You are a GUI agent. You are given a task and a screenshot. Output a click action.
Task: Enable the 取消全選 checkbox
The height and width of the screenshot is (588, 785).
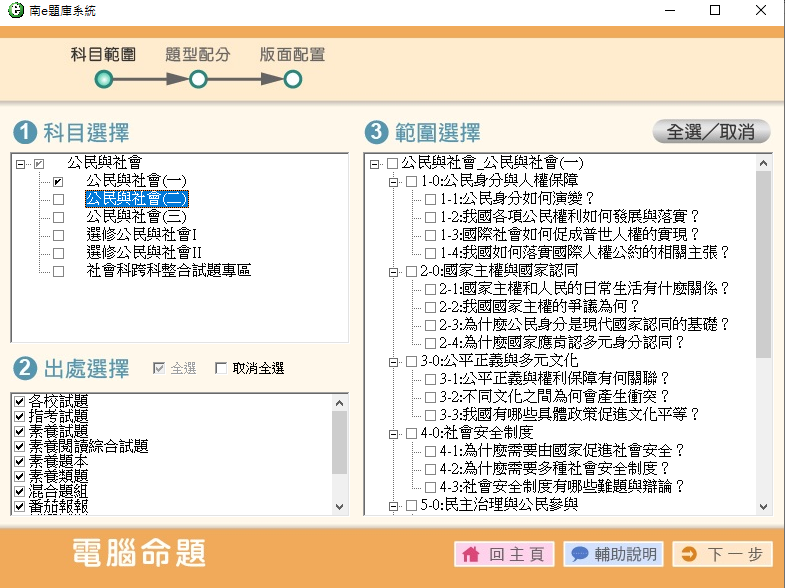(222, 369)
